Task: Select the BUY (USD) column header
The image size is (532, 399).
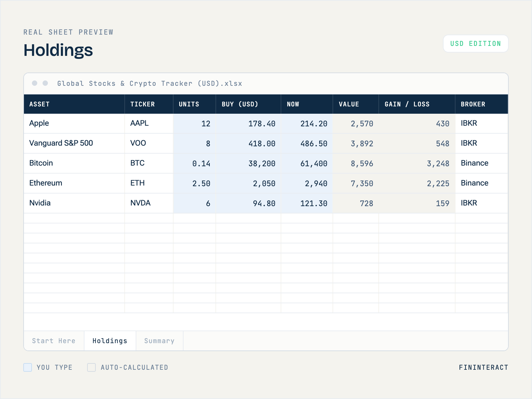Action: click(248, 104)
